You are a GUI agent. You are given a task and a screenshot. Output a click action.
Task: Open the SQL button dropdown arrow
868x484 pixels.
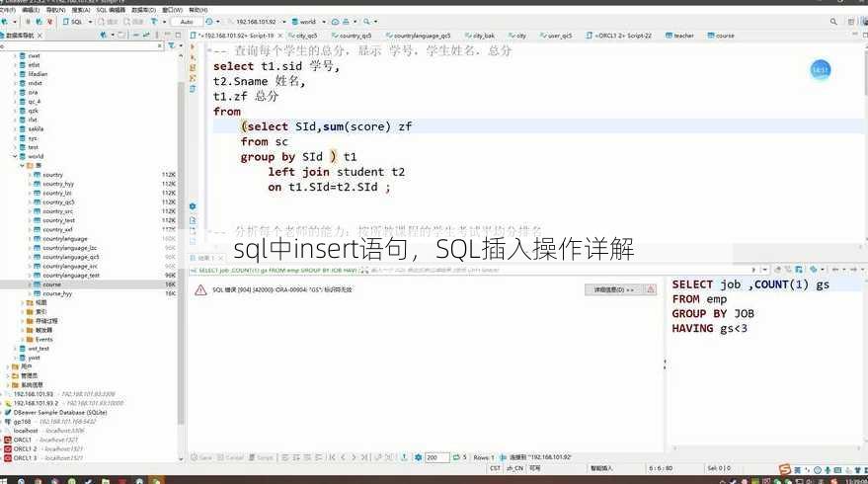coord(90,22)
